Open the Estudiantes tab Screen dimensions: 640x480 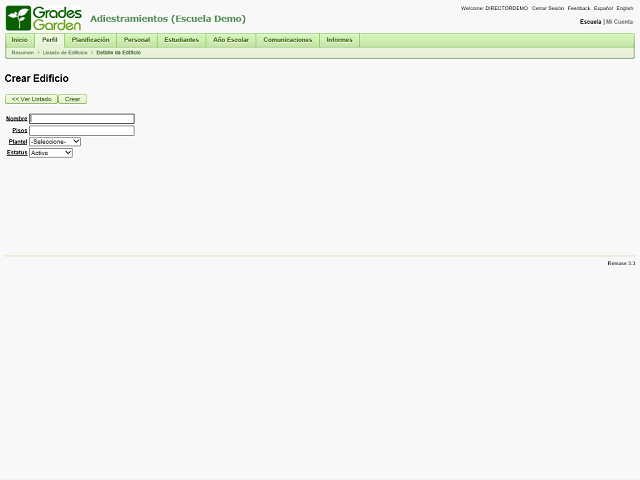(182, 40)
